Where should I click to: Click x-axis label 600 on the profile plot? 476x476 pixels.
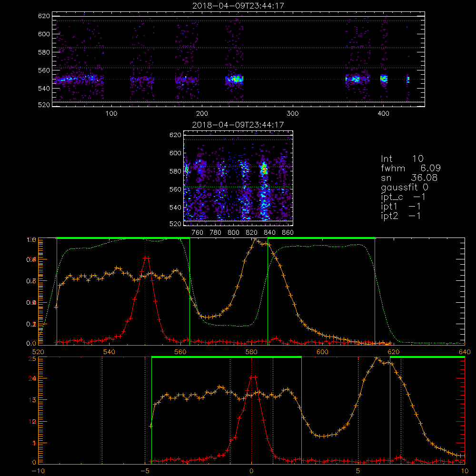pos(322,352)
